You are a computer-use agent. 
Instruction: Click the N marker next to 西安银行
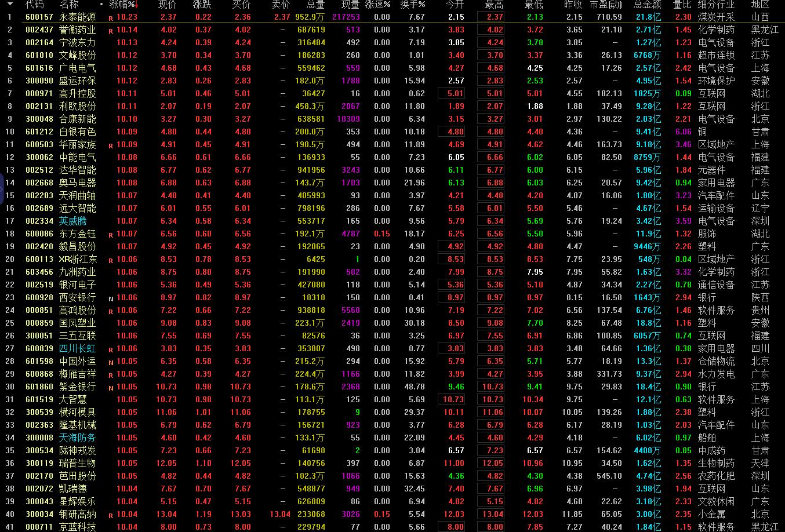[111, 298]
